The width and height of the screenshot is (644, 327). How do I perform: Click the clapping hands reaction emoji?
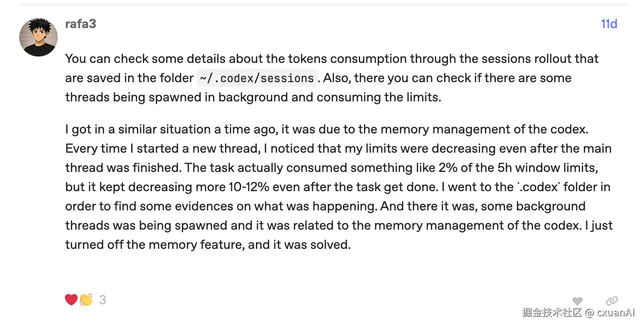point(86,299)
